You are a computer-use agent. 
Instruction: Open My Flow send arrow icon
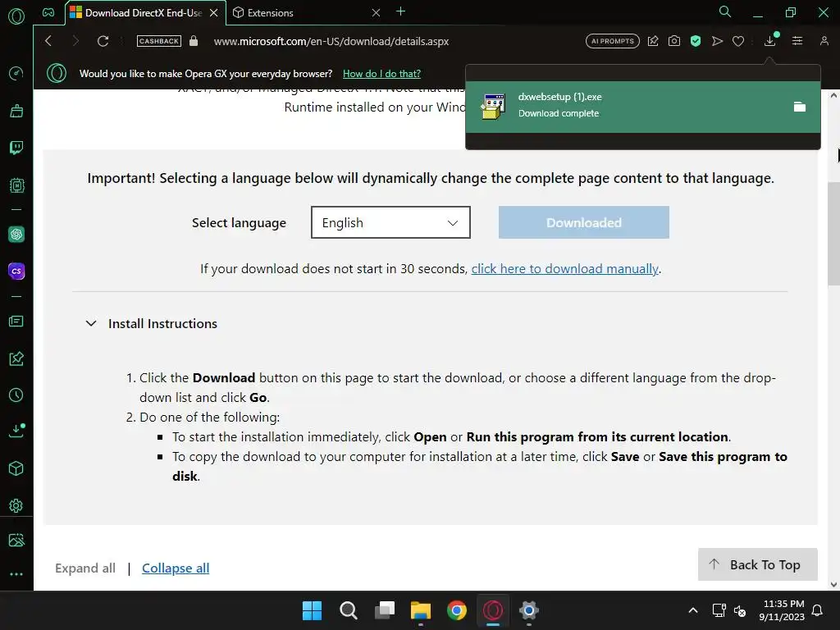pos(717,41)
